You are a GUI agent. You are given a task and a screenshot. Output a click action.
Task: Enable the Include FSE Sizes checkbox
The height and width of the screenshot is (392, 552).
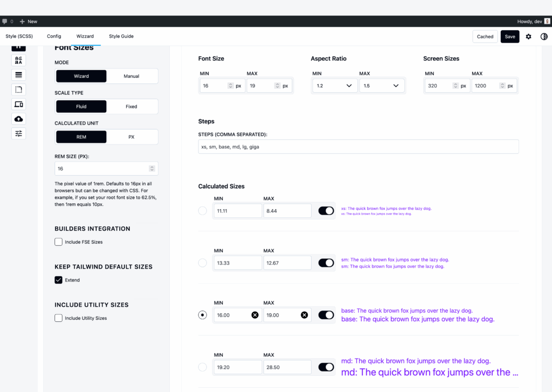click(58, 242)
